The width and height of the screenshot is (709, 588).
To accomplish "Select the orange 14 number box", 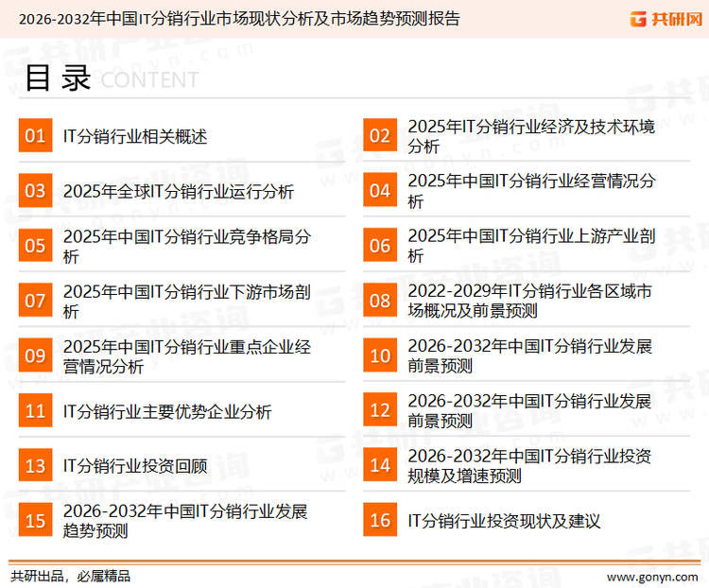I will point(380,465).
